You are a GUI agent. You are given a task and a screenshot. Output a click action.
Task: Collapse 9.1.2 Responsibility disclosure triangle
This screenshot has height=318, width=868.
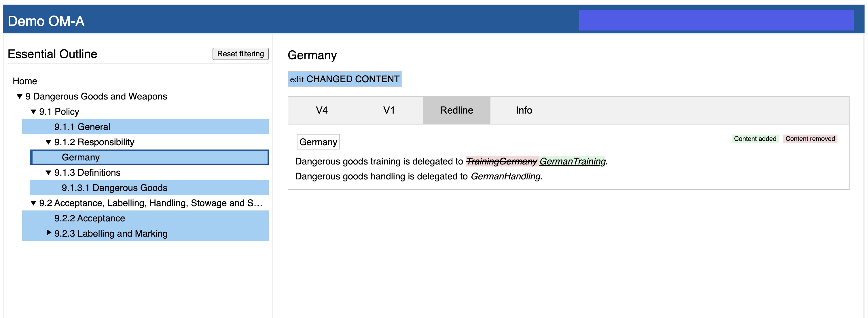tap(48, 142)
